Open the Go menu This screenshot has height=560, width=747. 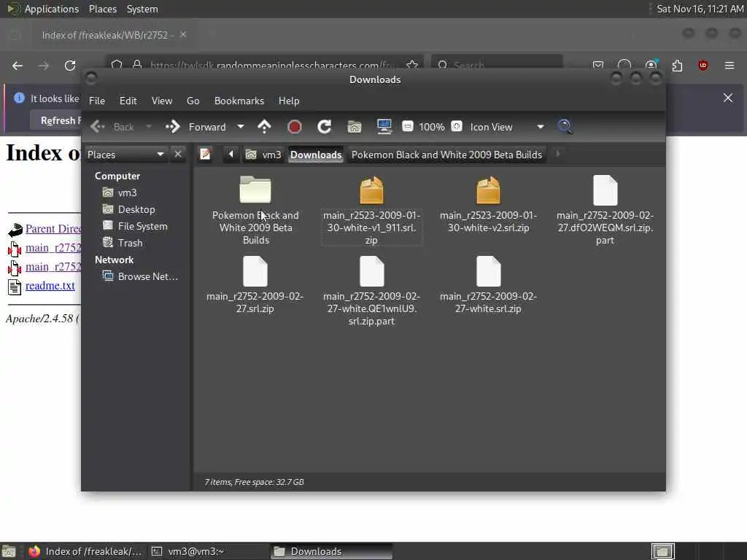[193, 101]
